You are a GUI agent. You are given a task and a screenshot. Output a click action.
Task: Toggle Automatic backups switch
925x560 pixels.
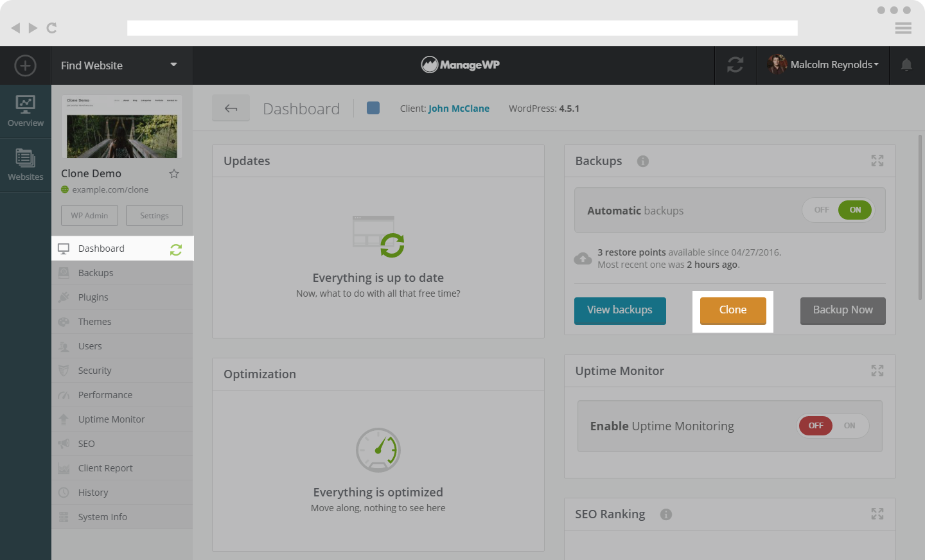pyautogui.click(x=838, y=210)
